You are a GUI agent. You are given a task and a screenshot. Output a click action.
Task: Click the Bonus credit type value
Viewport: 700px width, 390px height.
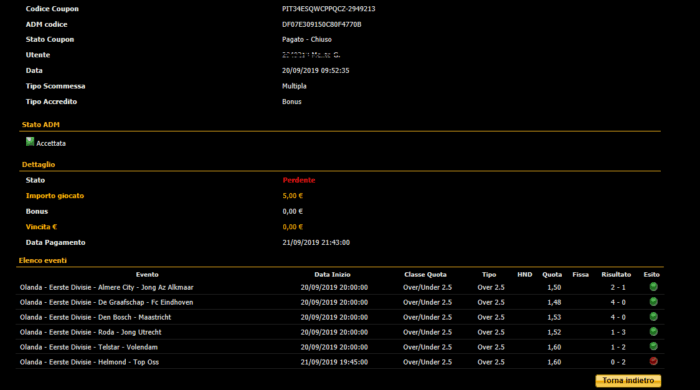(x=292, y=102)
